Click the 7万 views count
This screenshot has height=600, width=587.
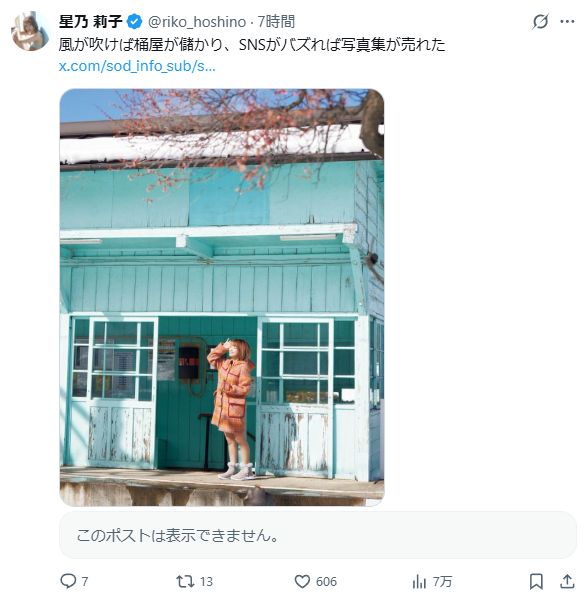click(x=442, y=582)
